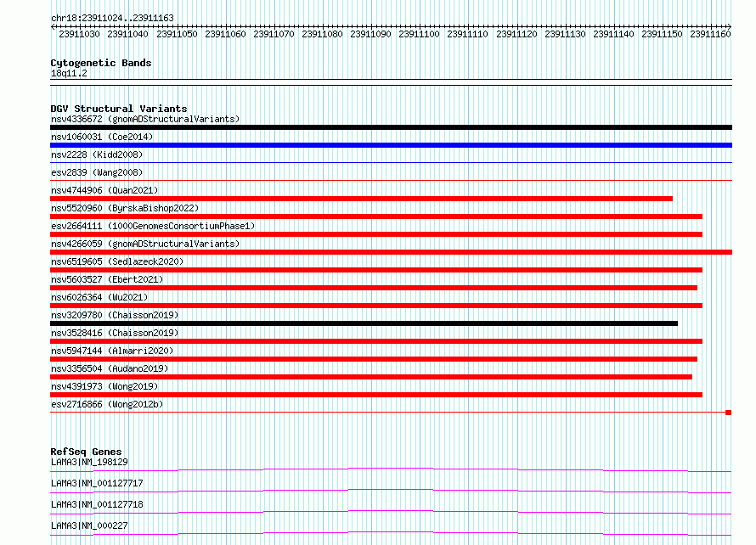Open nsv5520960 (ByrskaBishop2022) label
Screen dimensions: 756x545
pyautogui.click(x=125, y=208)
